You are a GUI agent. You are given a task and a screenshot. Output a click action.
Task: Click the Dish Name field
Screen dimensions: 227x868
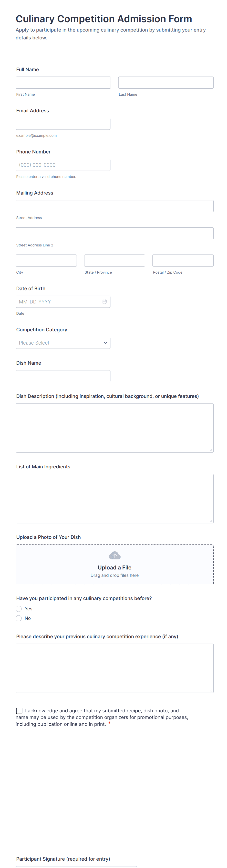(63, 376)
